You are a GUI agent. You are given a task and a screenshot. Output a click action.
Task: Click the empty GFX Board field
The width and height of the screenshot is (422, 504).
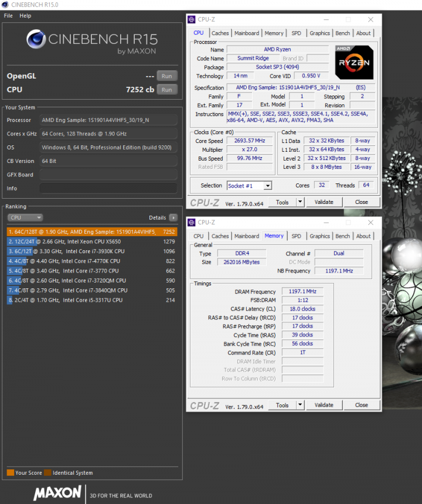click(x=108, y=175)
